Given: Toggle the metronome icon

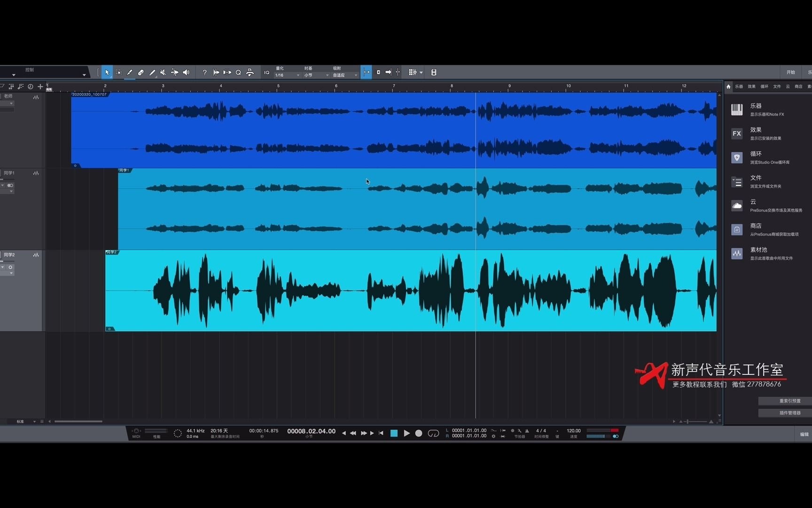Looking at the screenshot, I should point(527,431).
